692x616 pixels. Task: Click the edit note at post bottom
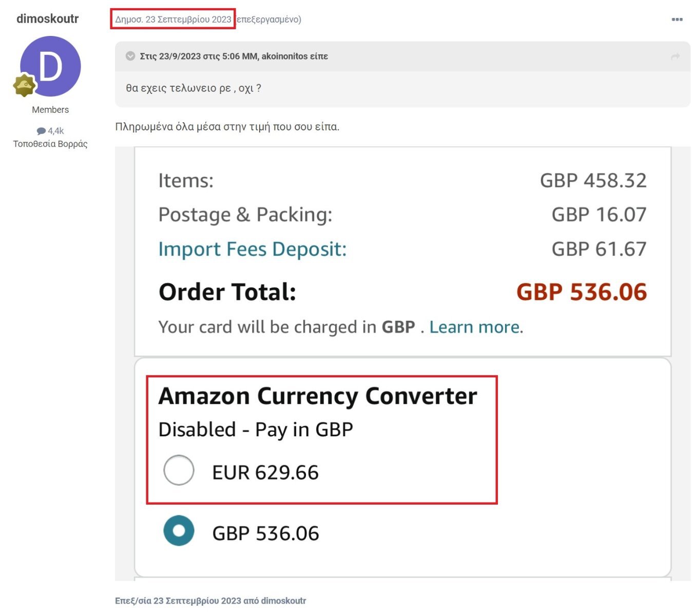(x=210, y=601)
